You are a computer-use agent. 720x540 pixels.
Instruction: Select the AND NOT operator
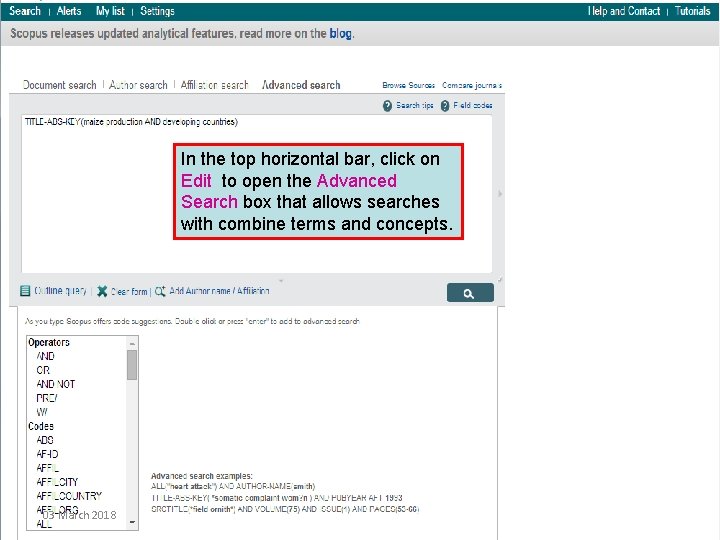pyautogui.click(x=56, y=384)
